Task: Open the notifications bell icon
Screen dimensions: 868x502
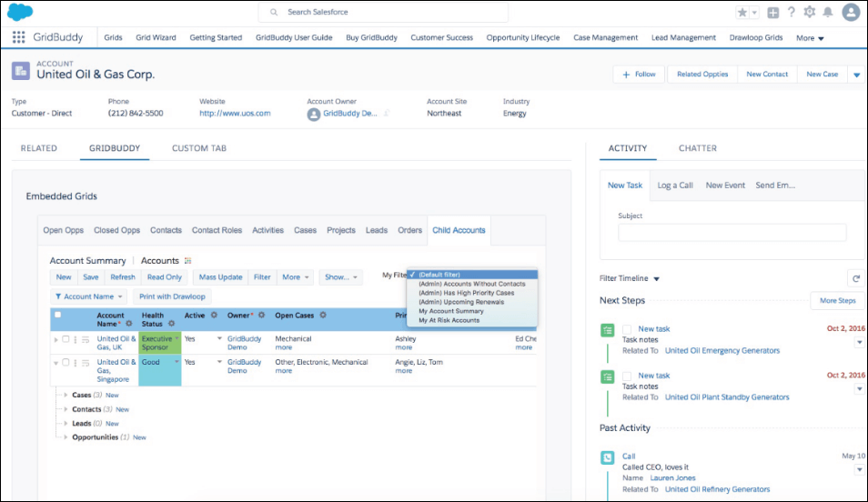Action: pyautogui.click(x=828, y=12)
